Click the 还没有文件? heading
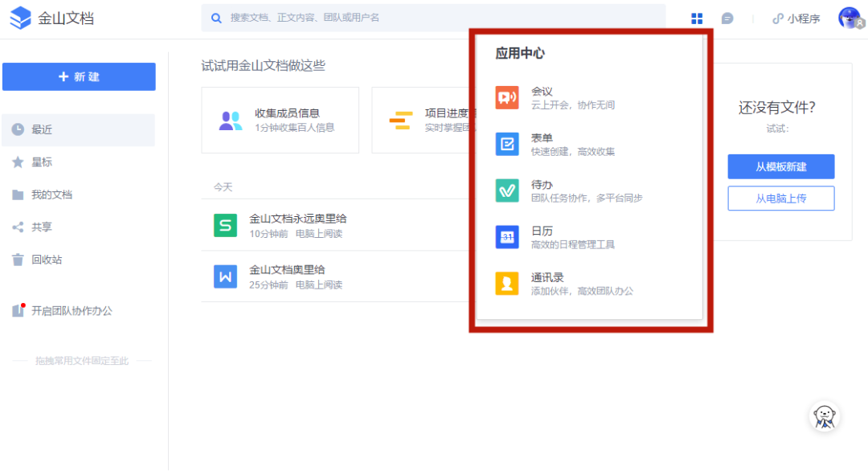The height and width of the screenshot is (475, 868). 776,108
